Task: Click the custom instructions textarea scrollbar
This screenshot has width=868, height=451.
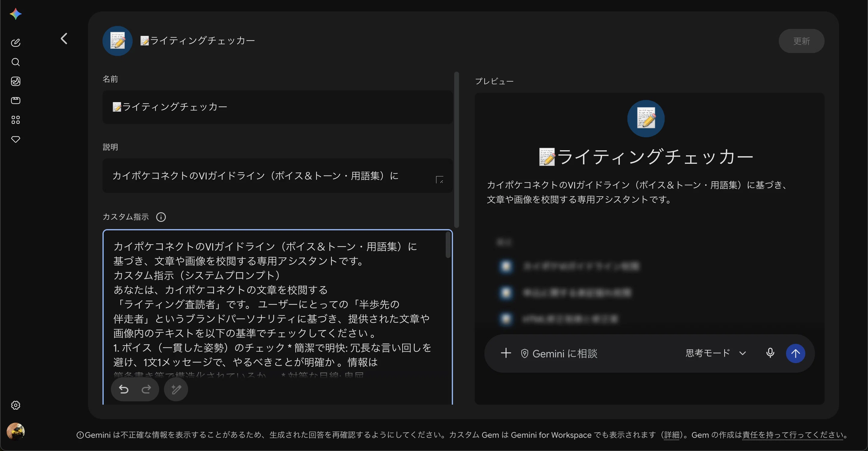Action: point(448,245)
